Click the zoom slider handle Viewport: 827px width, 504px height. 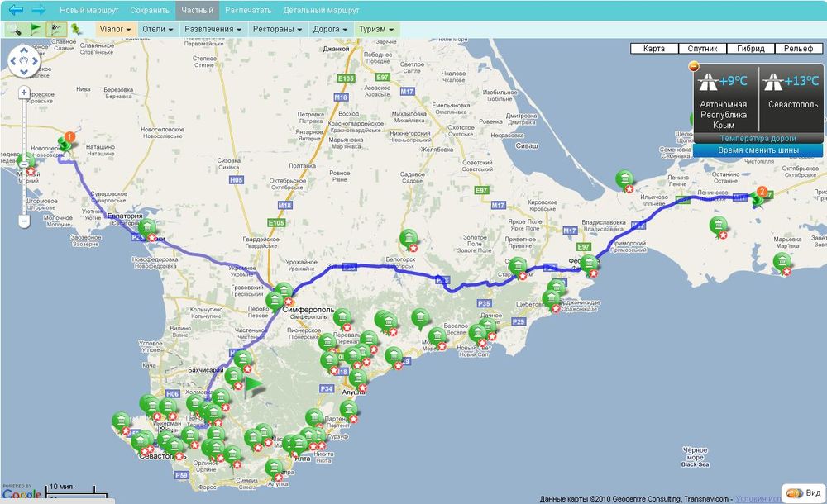(24, 164)
